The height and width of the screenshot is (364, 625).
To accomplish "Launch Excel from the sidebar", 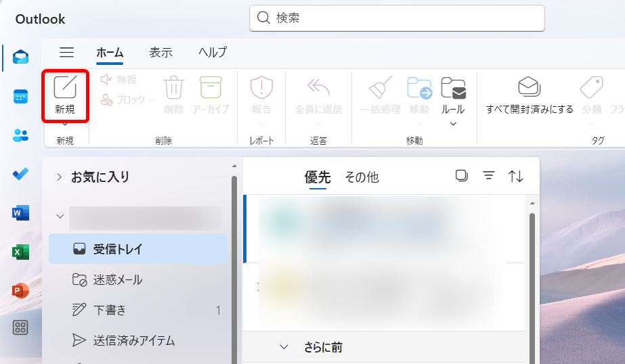I will click(x=20, y=252).
